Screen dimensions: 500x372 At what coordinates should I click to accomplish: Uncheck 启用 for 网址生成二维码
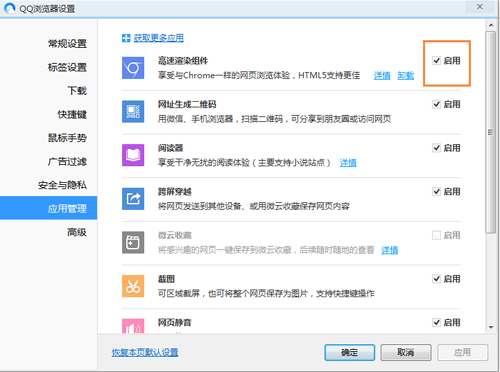point(436,104)
